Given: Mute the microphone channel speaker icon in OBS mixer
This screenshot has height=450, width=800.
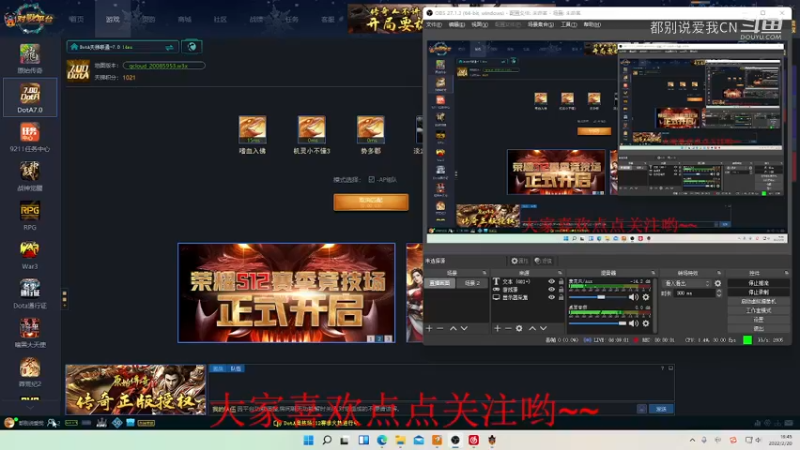Looking at the screenshot, I should coord(634,297).
